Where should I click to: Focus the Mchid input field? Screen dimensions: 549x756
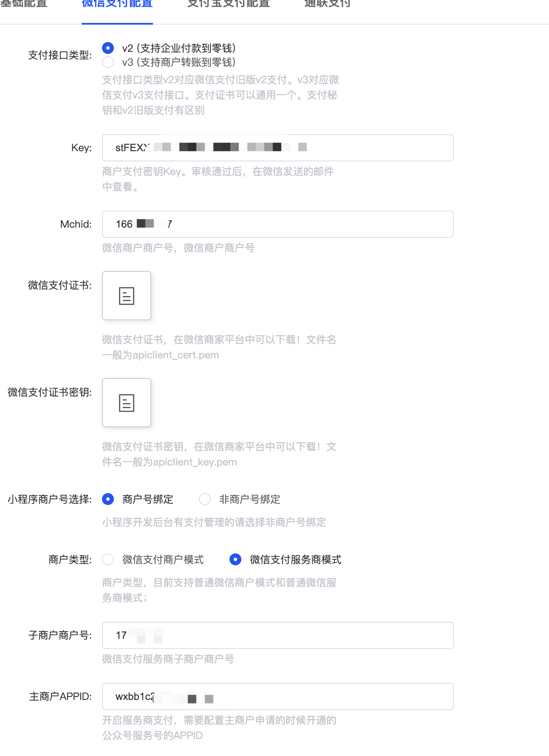pos(278,224)
